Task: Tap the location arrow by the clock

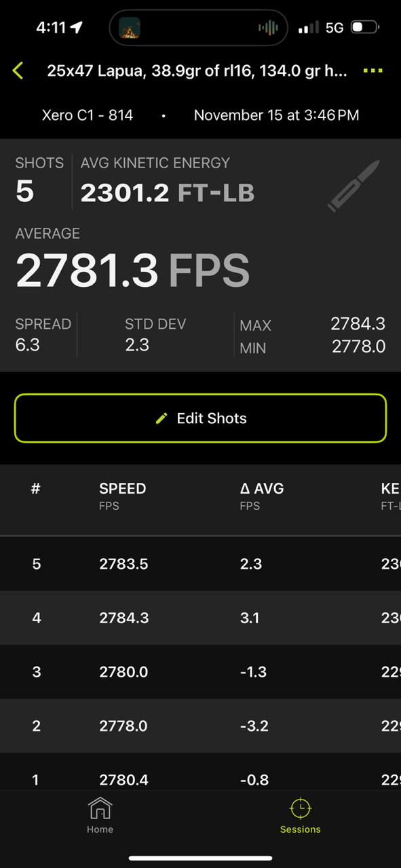Action: tap(76, 27)
